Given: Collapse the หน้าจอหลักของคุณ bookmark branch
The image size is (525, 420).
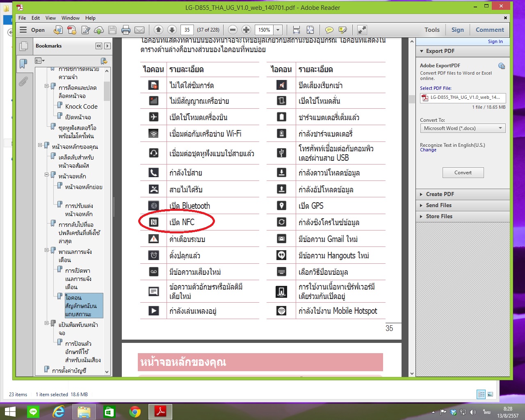Looking at the screenshot, I should 40,145.
